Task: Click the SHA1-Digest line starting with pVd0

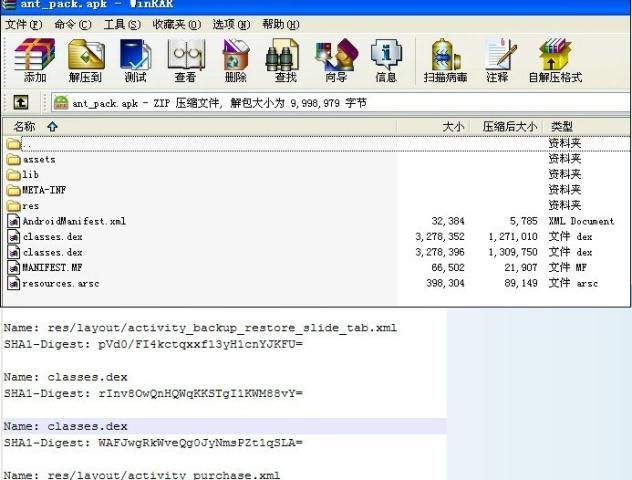Action: click(153, 345)
